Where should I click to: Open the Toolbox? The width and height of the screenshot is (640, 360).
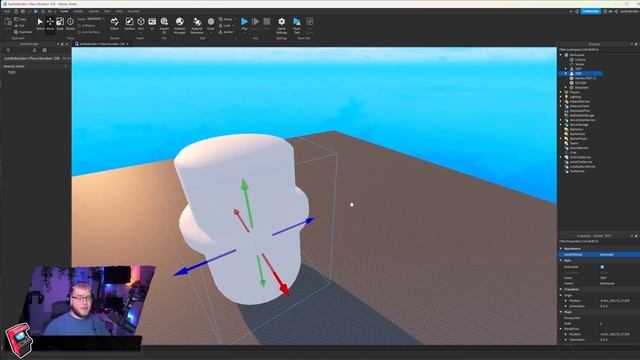(129, 24)
